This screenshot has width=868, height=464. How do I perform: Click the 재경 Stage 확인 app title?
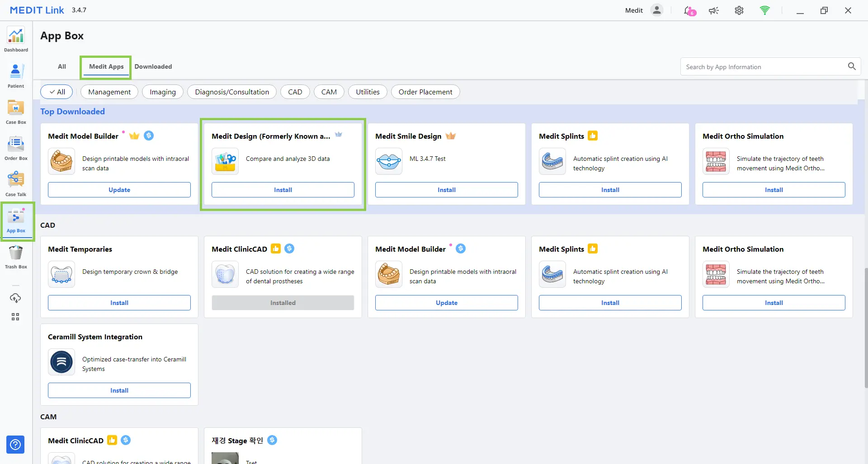[x=237, y=441]
